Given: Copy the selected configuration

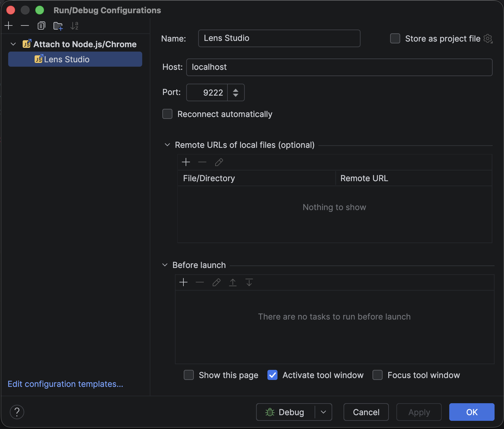Looking at the screenshot, I should pos(41,26).
